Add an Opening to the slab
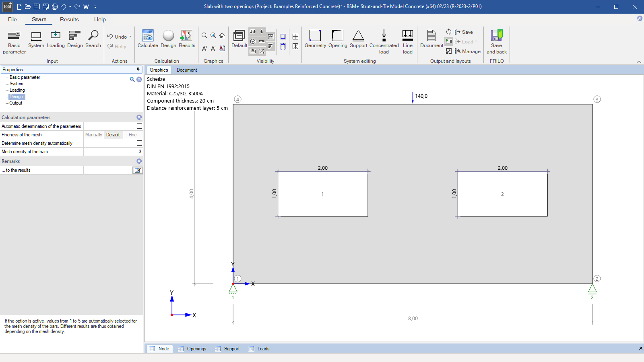The image size is (644, 362). click(x=338, y=39)
